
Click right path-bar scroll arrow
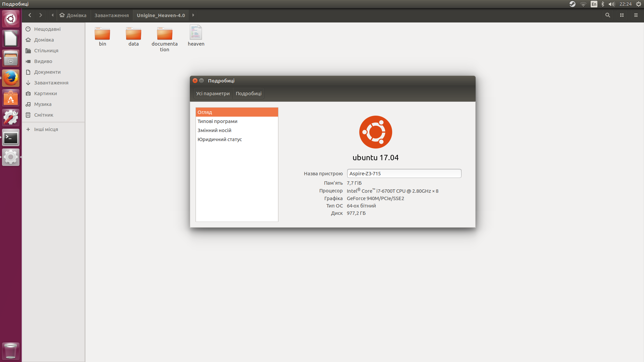[x=193, y=15]
